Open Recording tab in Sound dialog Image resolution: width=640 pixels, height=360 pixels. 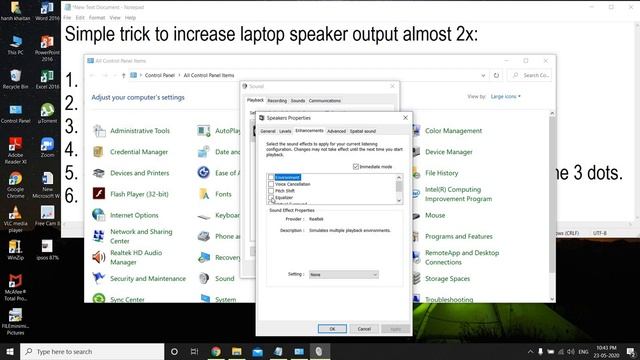coord(277,100)
